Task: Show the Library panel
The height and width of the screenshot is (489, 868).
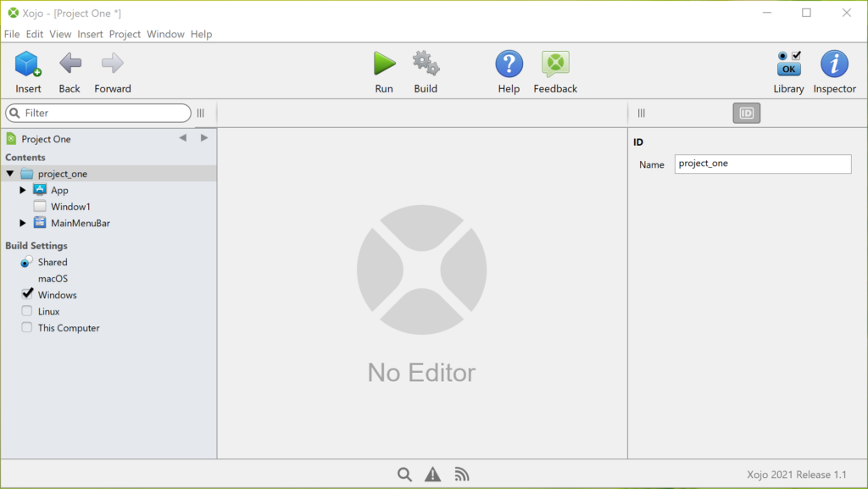Action: (788, 70)
